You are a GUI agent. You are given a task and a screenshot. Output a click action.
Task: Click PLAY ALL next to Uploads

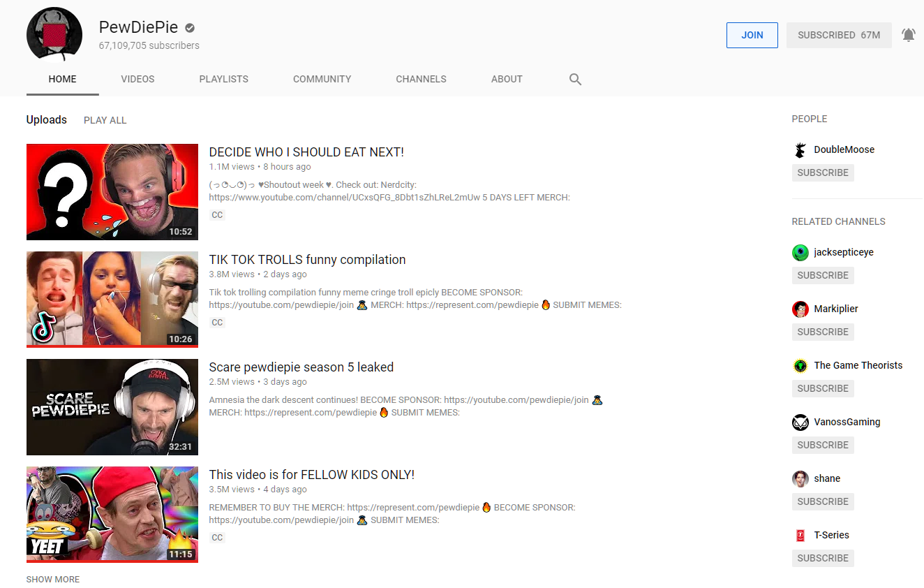click(105, 120)
